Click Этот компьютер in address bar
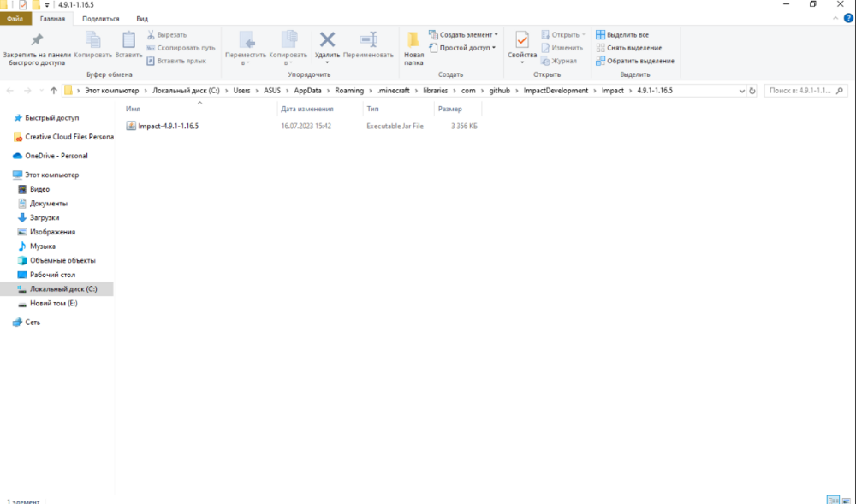 click(112, 91)
